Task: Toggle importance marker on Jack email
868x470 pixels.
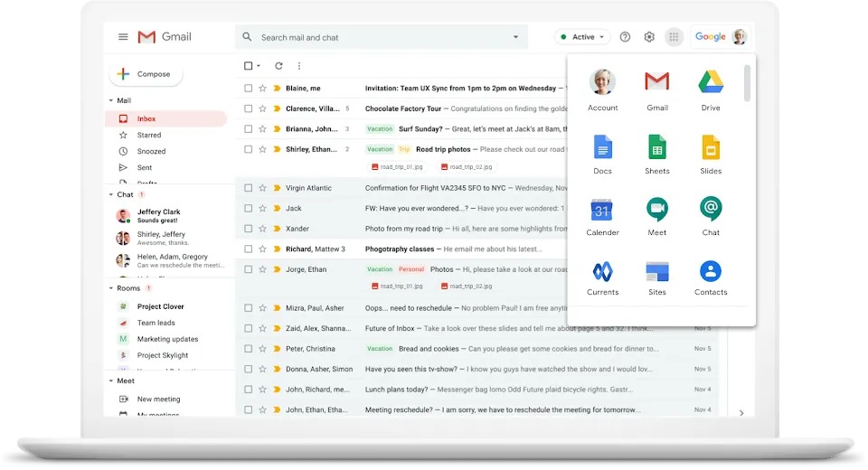Action: (x=277, y=208)
